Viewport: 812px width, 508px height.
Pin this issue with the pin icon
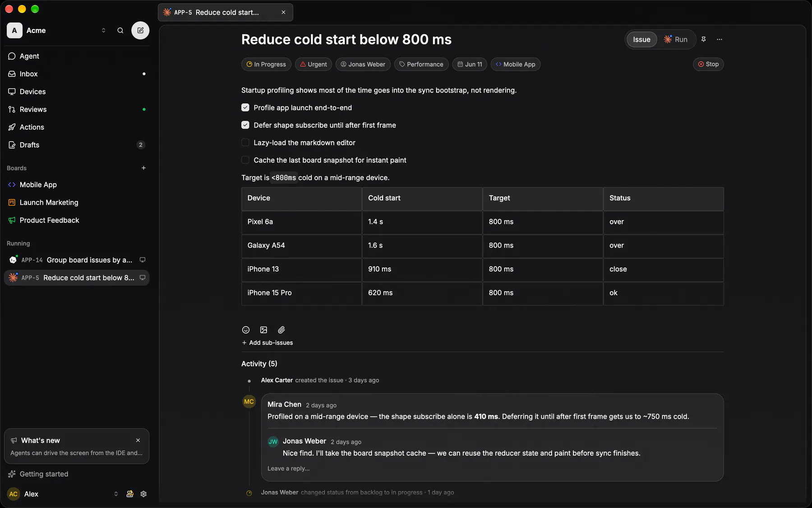click(703, 39)
